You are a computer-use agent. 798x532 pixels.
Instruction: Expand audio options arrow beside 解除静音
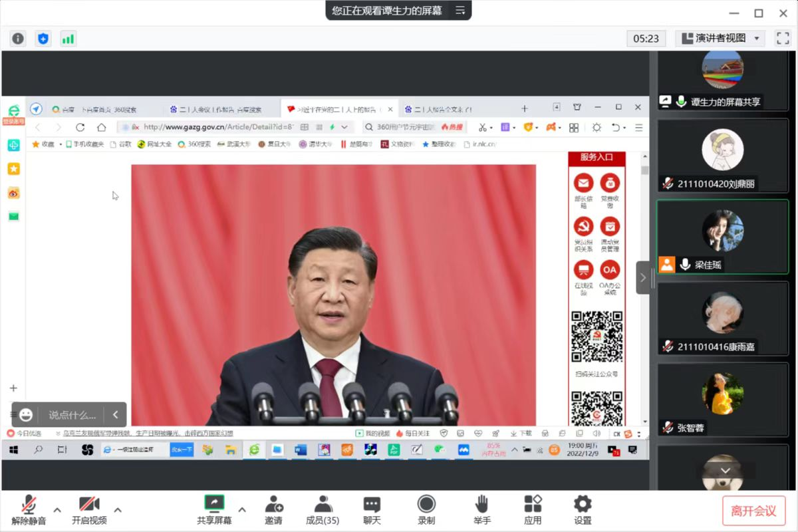click(57, 510)
